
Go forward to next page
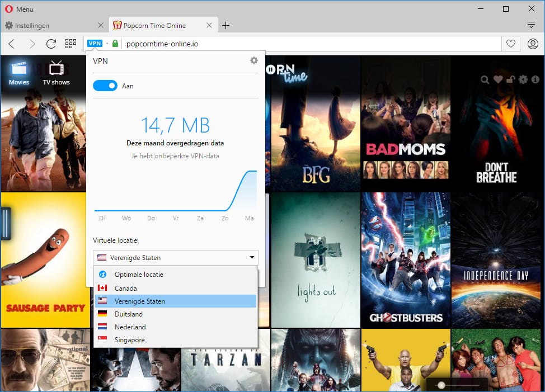(32, 44)
